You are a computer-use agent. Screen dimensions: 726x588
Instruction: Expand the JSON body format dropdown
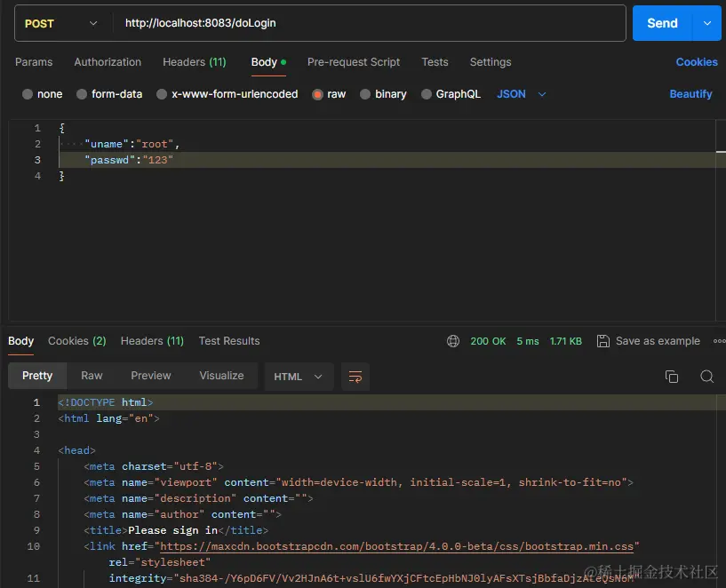click(x=522, y=94)
